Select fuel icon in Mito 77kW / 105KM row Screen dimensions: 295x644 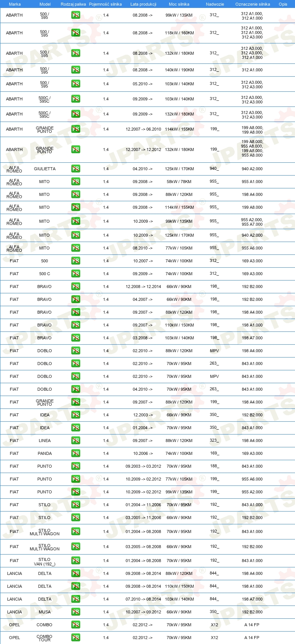click(x=75, y=248)
